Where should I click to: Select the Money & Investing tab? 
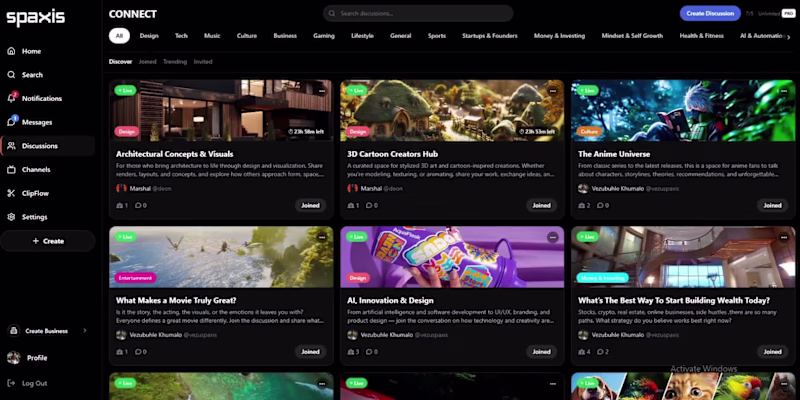pos(559,36)
